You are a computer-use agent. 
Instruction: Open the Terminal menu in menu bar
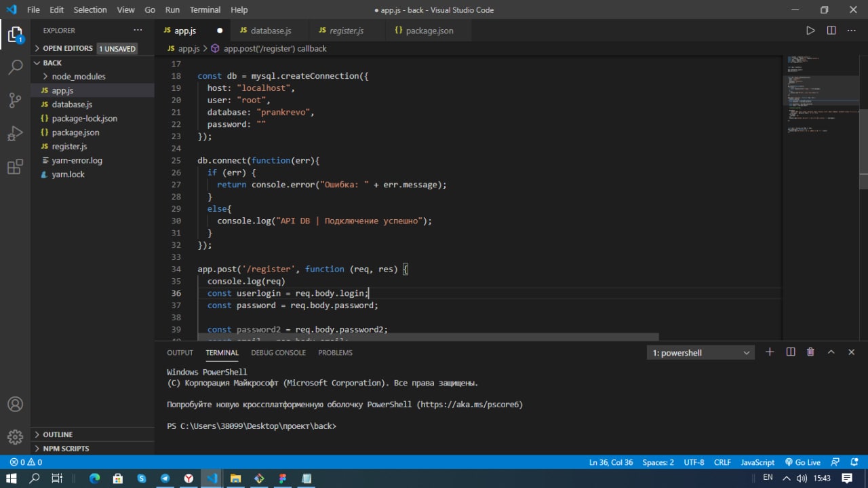coord(205,10)
